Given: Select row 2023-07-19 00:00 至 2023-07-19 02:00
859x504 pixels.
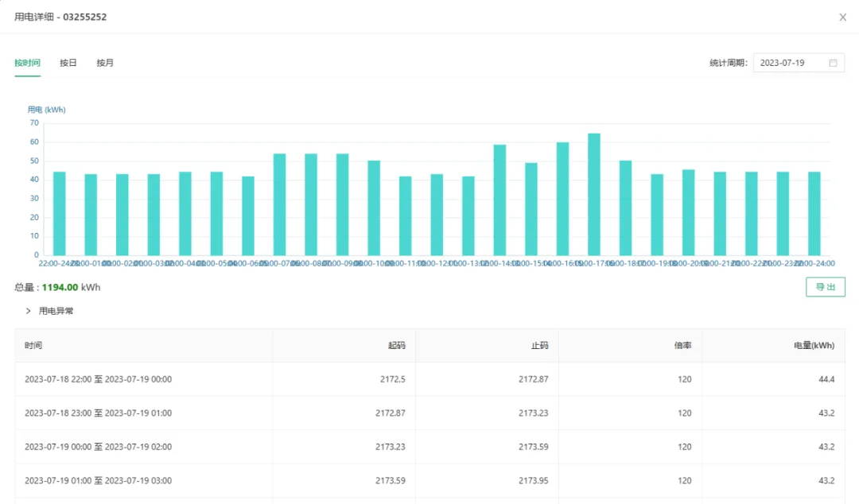Looking at the screenshot, I should [429, 447].
